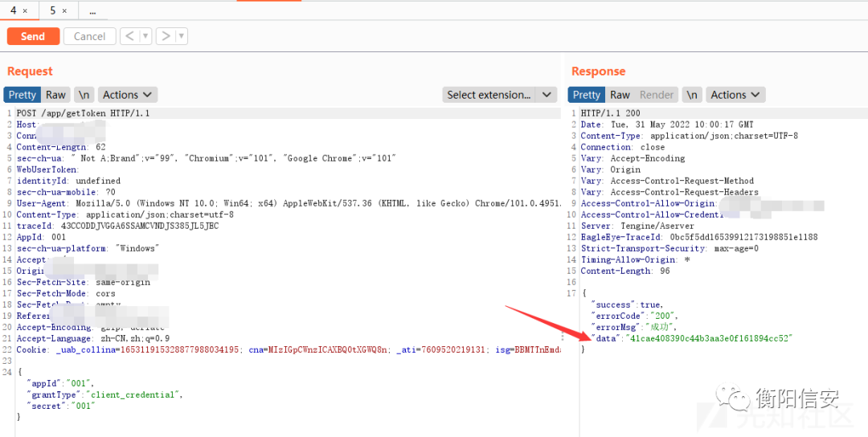Click the Cancel button

click(x=89, y=36)
